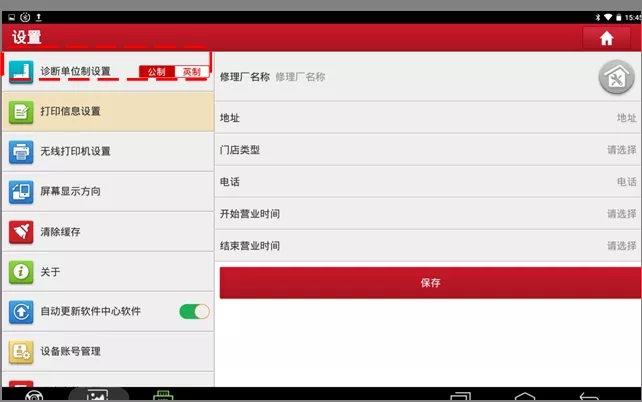
Task: Click the Wi-Fi status icon
Action: click(x=608, y=17)
